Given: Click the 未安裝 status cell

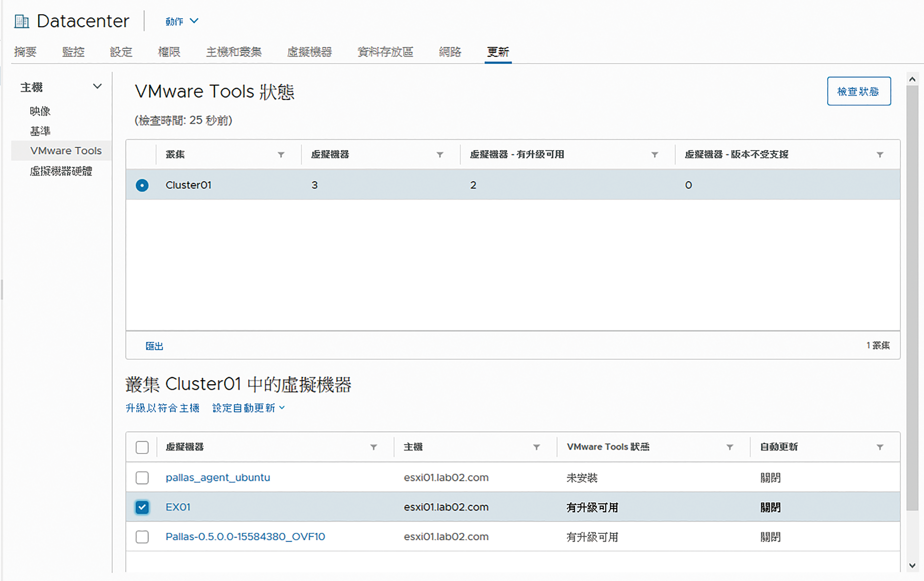Looking at the screenshot, I should tap(582, 478).
